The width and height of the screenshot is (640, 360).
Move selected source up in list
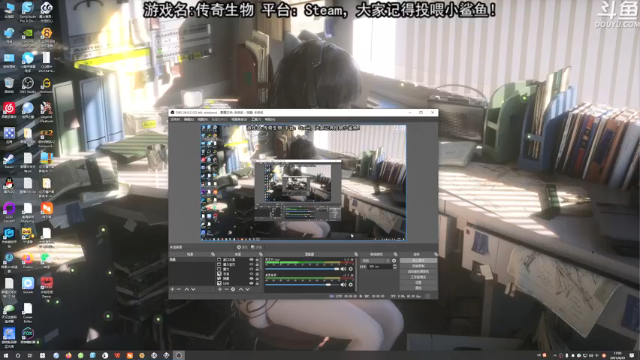click(241, 289)
